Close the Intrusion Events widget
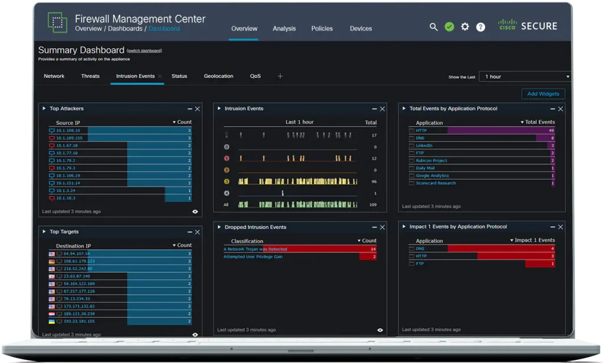Viewport: 603px width, 364px height. pyautogui.click(x=382, y=109)
